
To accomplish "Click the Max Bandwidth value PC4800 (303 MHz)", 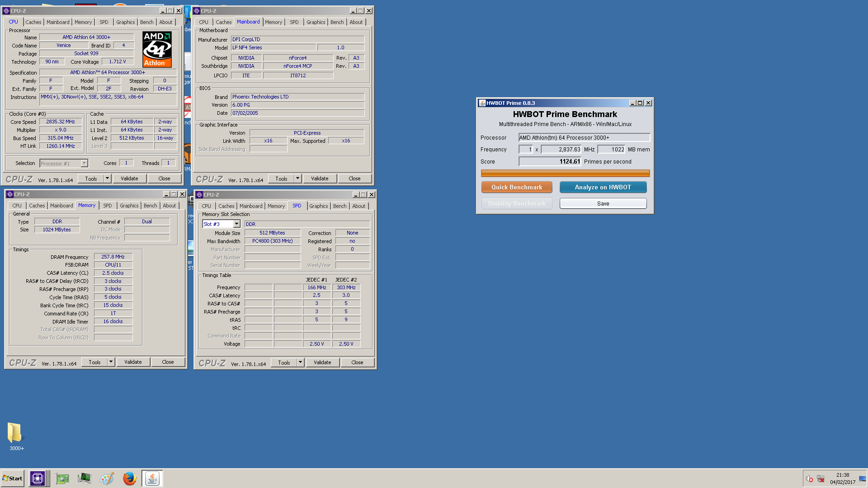I will coord(273,241).
